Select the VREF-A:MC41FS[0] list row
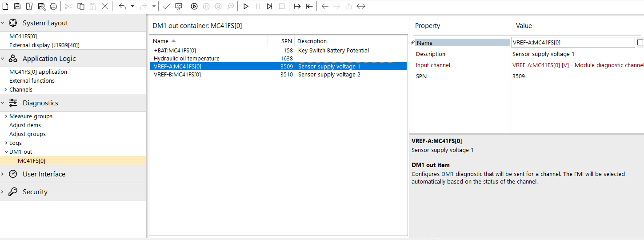The width and height of the screenshot is (644, 240). point(278,66)
